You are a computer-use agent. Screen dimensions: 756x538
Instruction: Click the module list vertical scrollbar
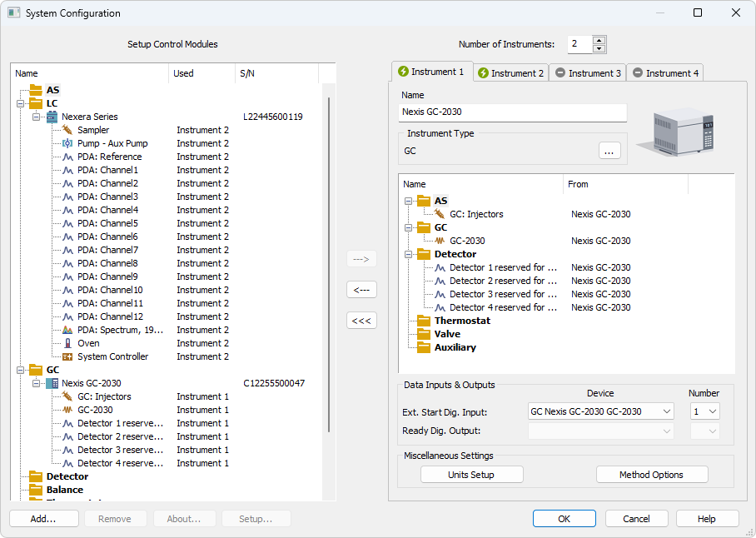pyautogui.click(x=329, y=265)
